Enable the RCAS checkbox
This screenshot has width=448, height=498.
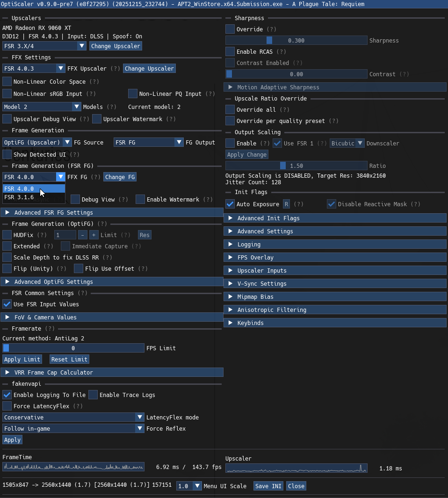tap(230, 51)
